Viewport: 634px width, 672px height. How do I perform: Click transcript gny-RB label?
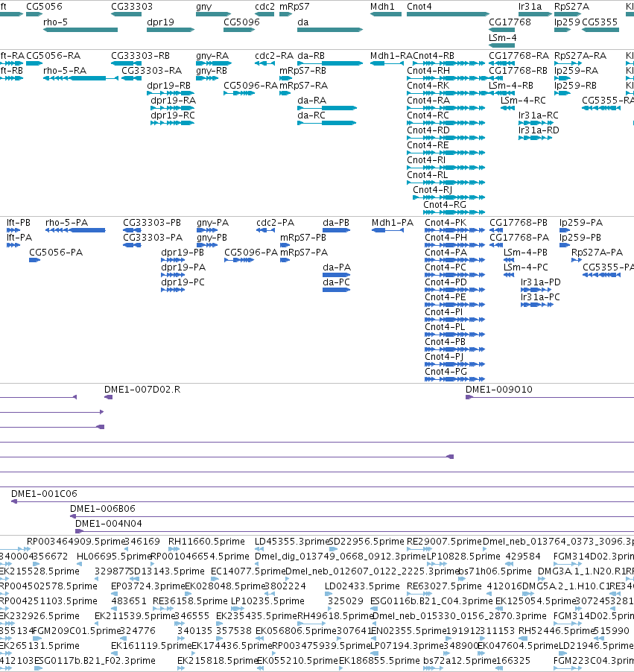point(212,71)
